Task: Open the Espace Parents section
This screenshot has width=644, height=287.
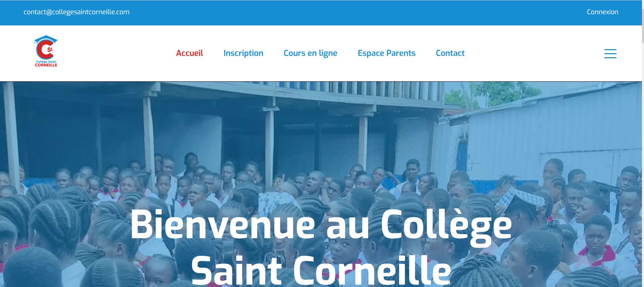Action: click(386, 53)
